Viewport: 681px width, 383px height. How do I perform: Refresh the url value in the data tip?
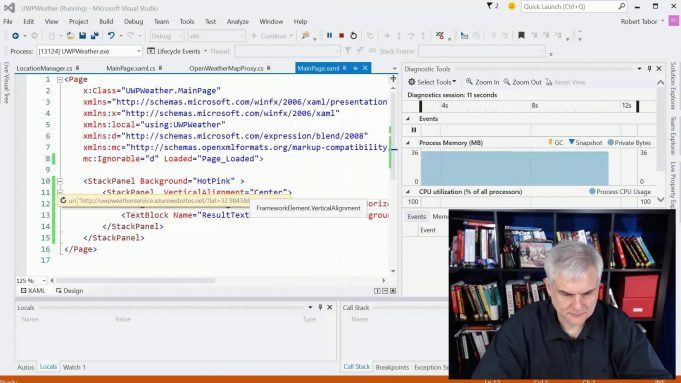point(63,200)
